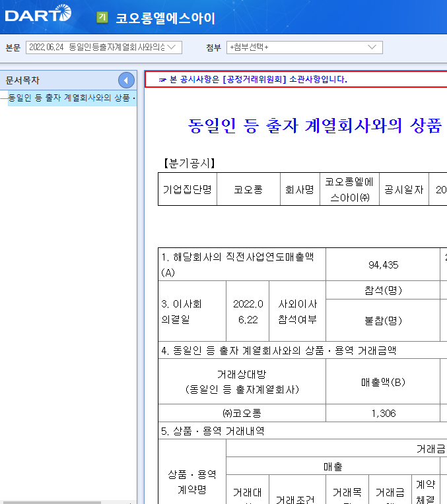447x504 pixels.
Task: Click the 기업집단명 cell
Action: click(188, 189)
